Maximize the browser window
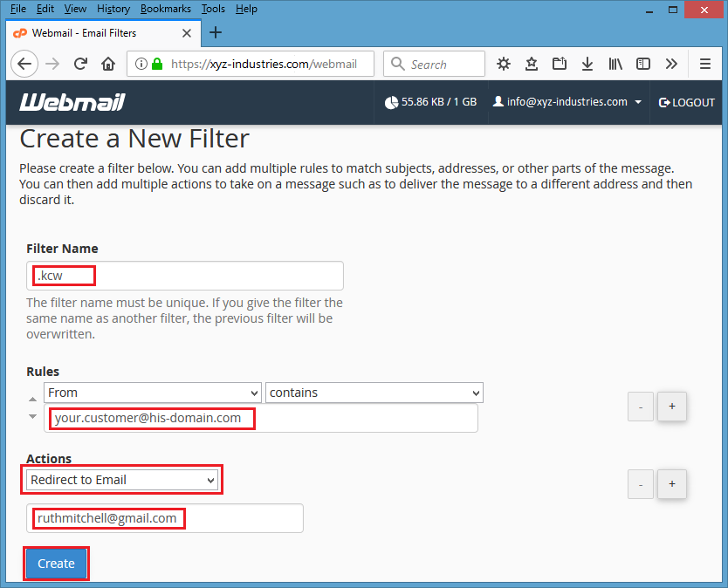The image size is (728, 588). tap(673, 10)
